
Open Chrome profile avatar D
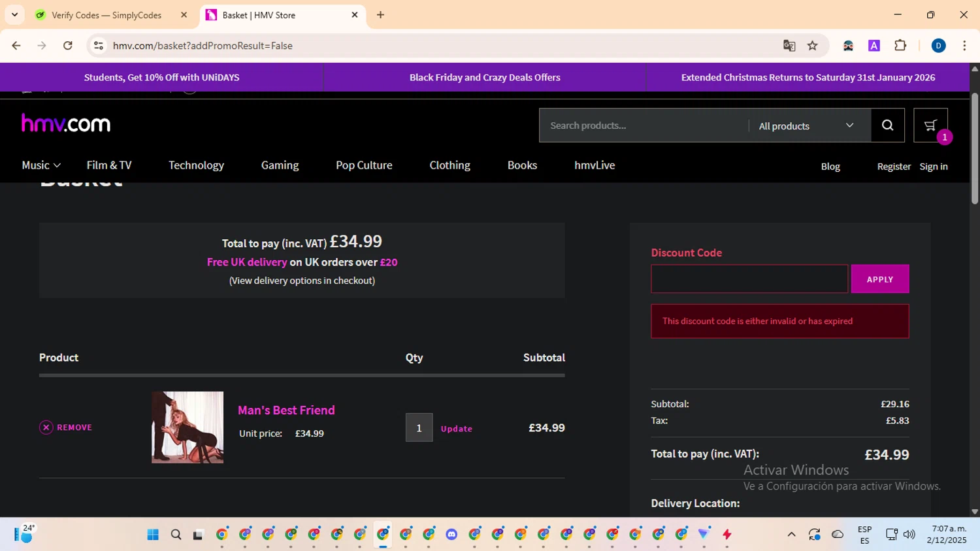coord(938,46)
